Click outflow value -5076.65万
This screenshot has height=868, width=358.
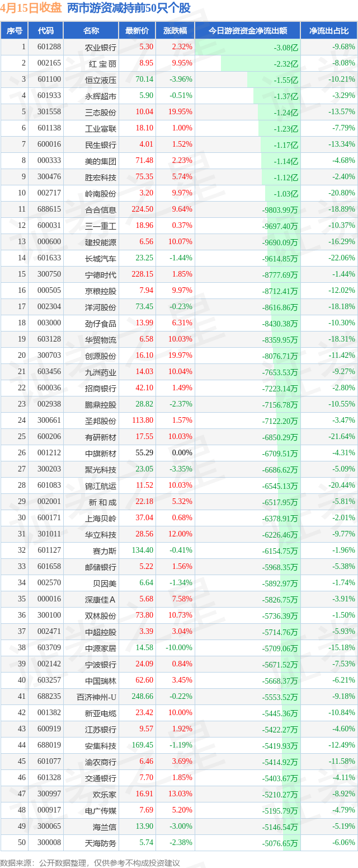(280, 843)
